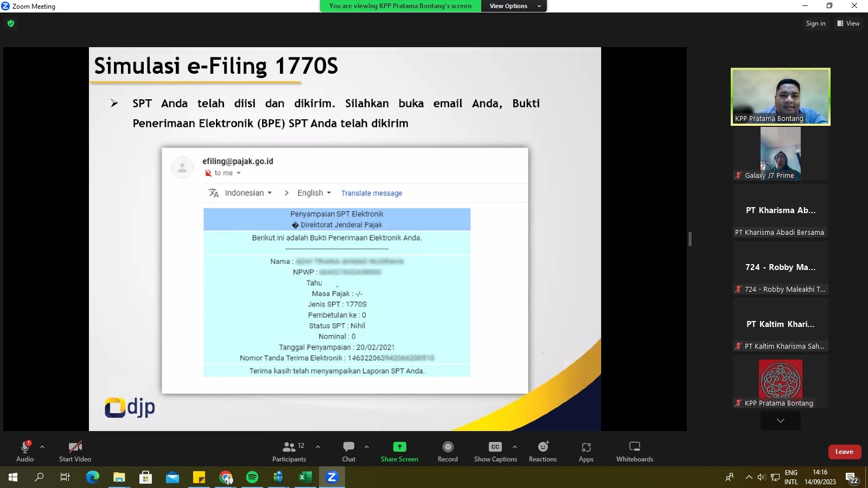Screen dimensions: 868x488
Task: Open the Chat panel
Action: [349, 451]
